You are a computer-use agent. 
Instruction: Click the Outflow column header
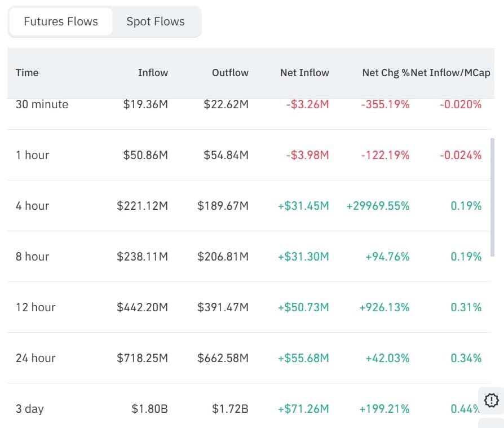230,72
